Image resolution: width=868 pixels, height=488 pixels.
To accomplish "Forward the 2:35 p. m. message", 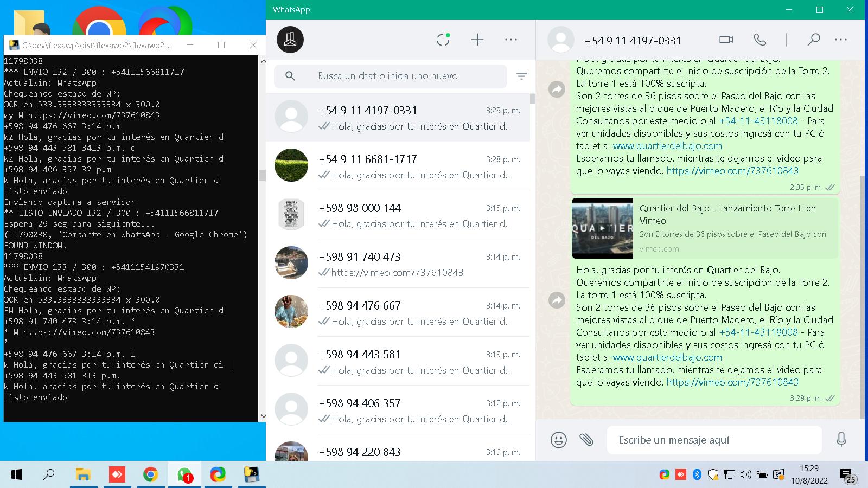I will point(557,89).
